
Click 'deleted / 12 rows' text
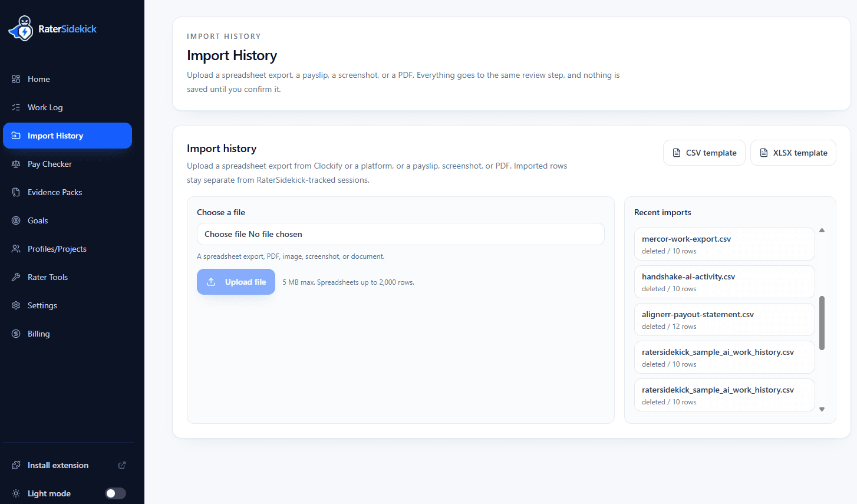coord(669,327)
